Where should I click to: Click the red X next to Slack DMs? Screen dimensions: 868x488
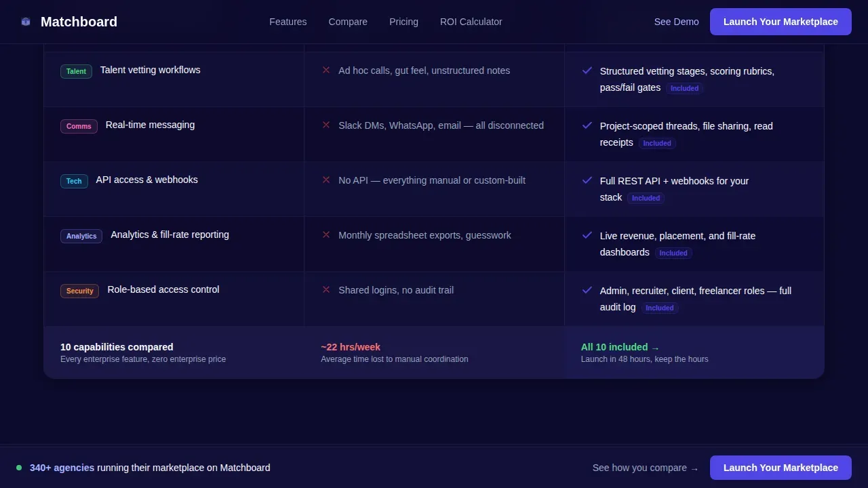(x=326, y=125)
